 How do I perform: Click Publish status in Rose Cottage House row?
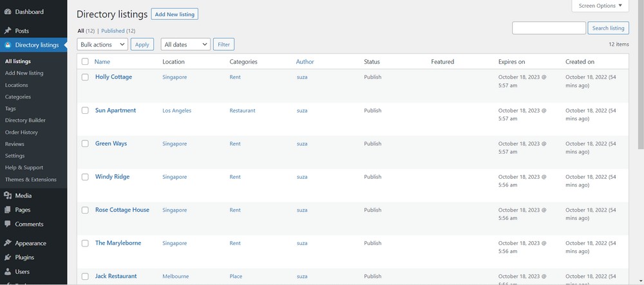pos(372,210)
